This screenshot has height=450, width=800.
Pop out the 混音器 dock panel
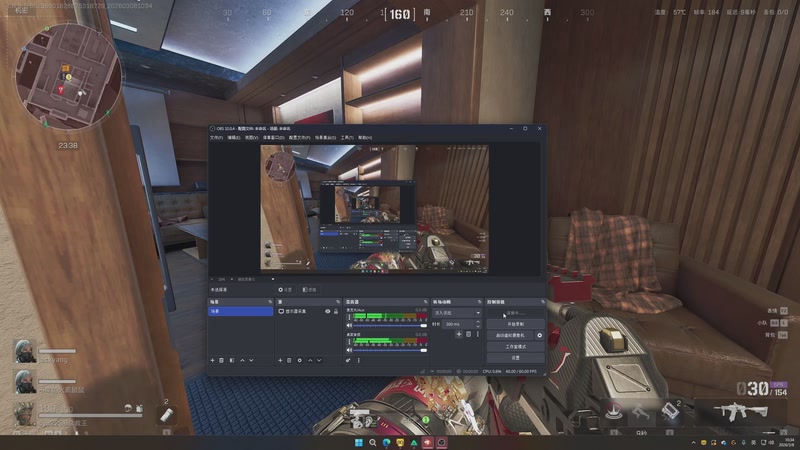[x=426, y=302]
